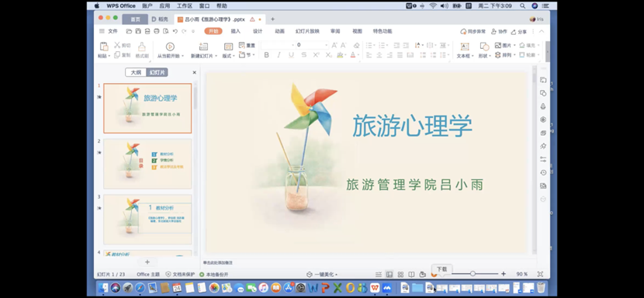Increase font size with larger A icon
This screenshot has height=298, width=644.
334,45
